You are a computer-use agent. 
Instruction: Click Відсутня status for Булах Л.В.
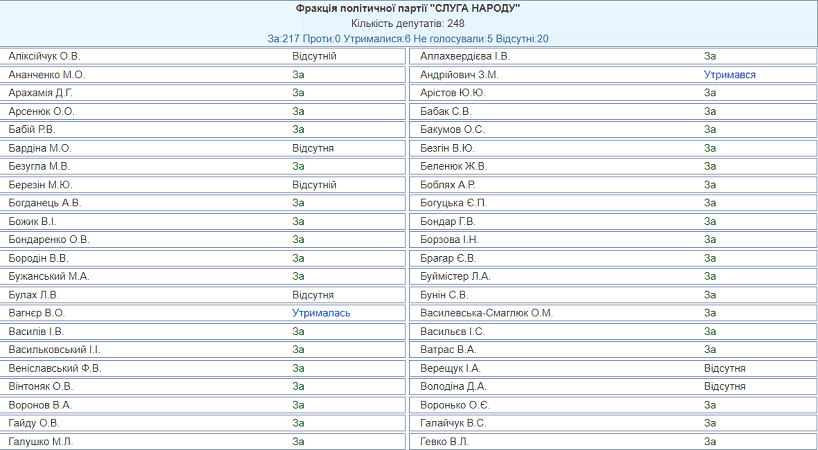pos(312,295)
